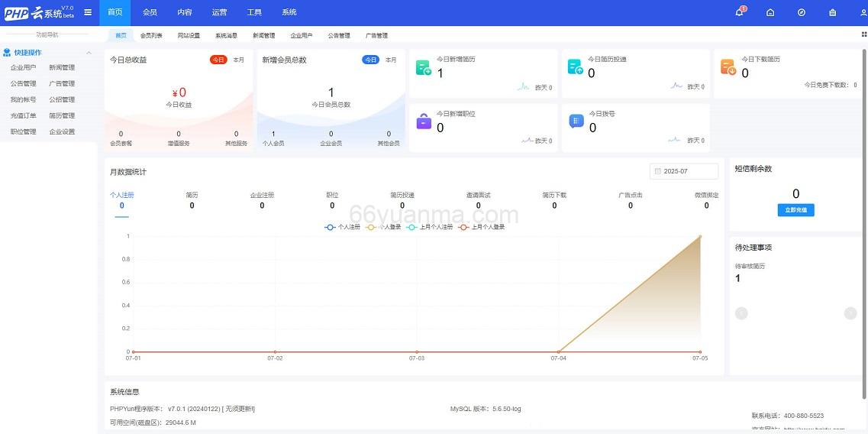Viewport: 868px width, 434px height.
Task: Click the 今日简历投递 teal icon
Action: click(575, 67)
